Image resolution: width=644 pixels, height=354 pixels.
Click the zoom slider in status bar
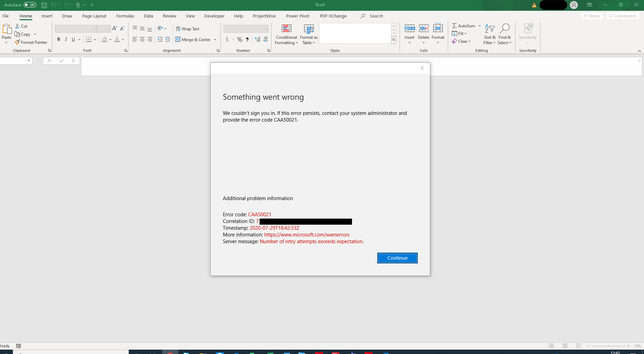click(608, 346)
